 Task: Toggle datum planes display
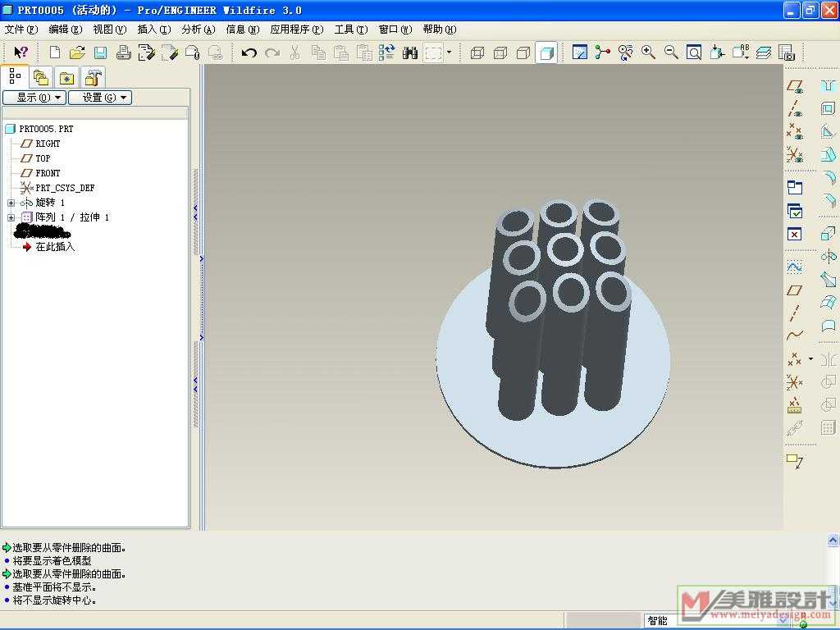[x=795, y=87]
